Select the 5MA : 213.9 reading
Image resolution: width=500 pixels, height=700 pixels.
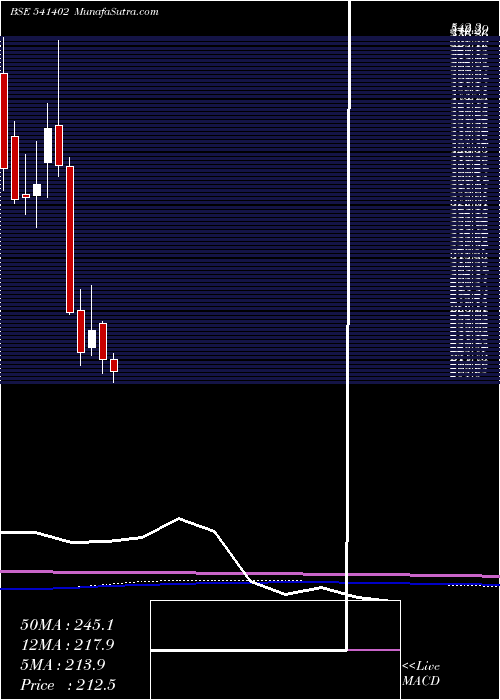(63, 665)
